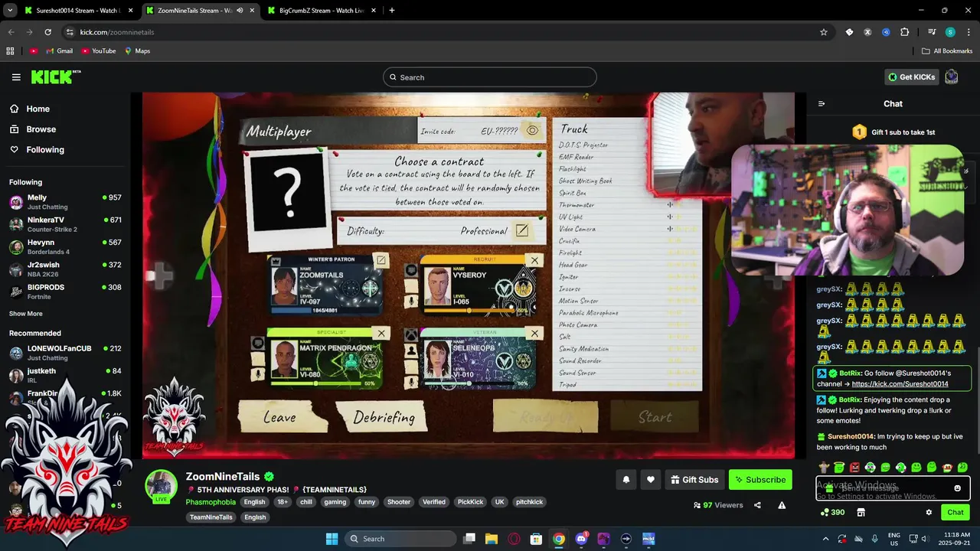Kick VYSEROY with X button
980x551 pixels.
coord(534,260)
